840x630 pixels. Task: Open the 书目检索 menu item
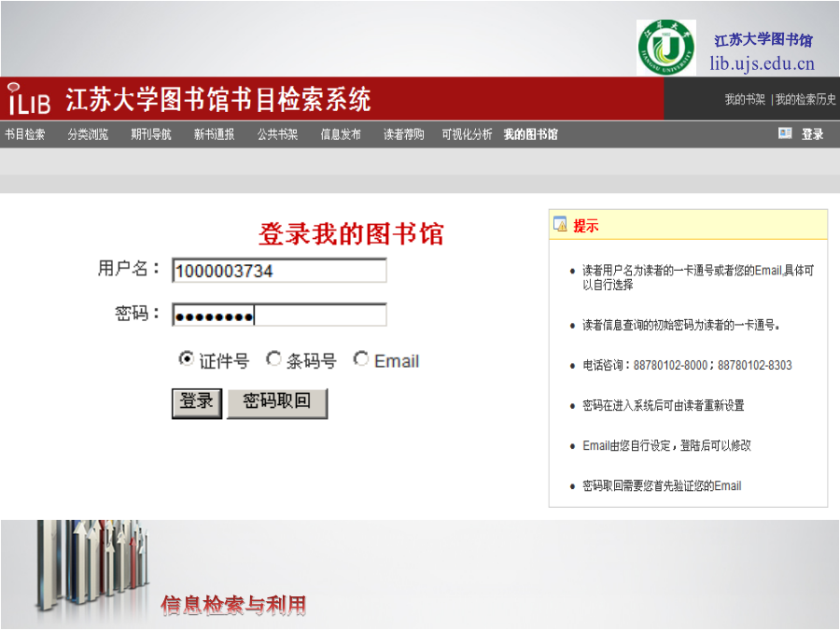[24, 134]
